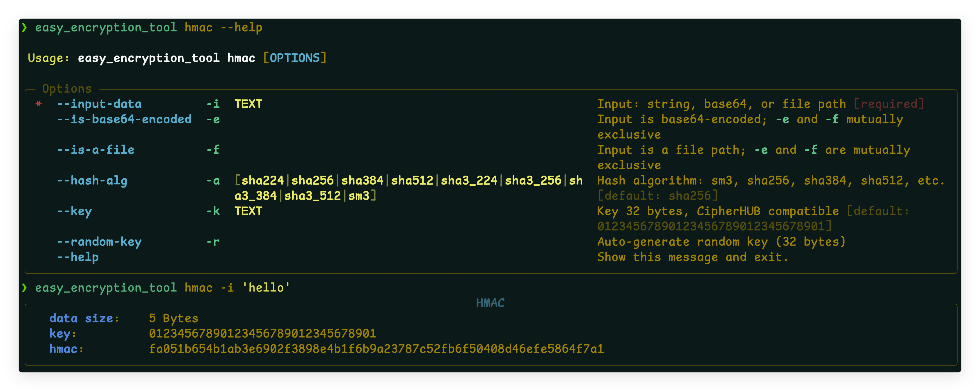The width and height of the screenshot is (980, 391).
Task: Click the [OPTIONS] placeholder in usage line
Action: click(295, 58)
